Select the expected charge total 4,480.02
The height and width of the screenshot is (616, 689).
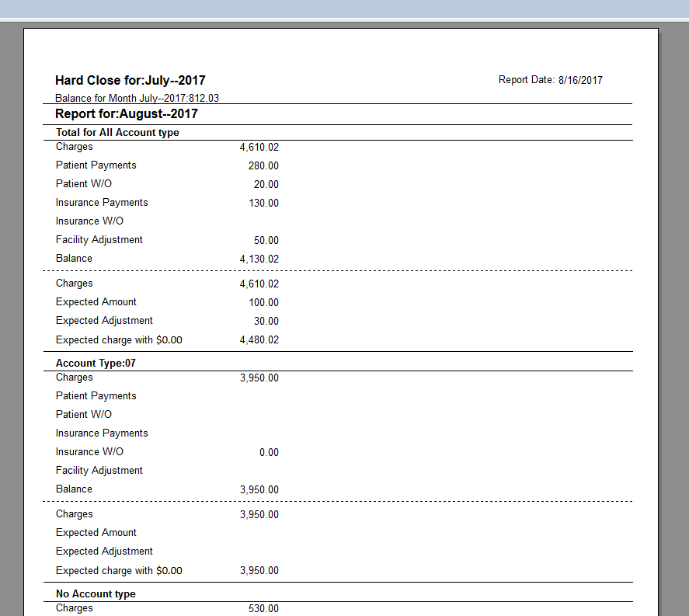pos(259,340)
